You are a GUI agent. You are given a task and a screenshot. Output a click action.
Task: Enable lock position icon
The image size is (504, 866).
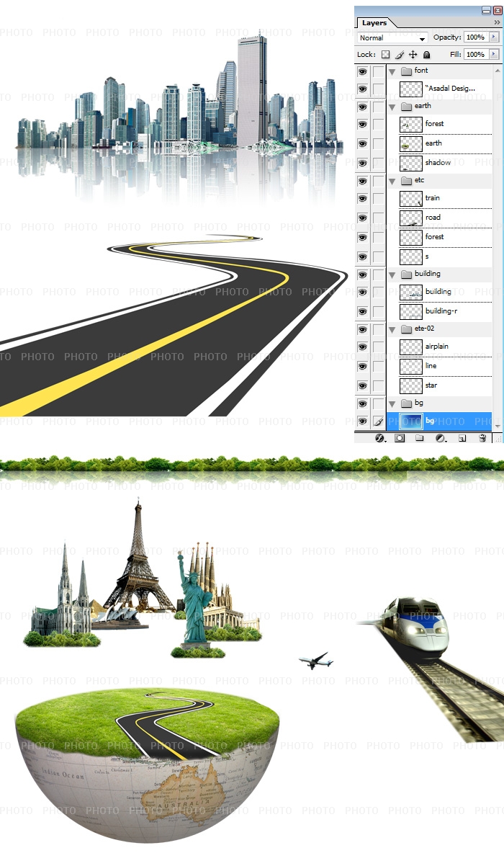coord(413,55)
